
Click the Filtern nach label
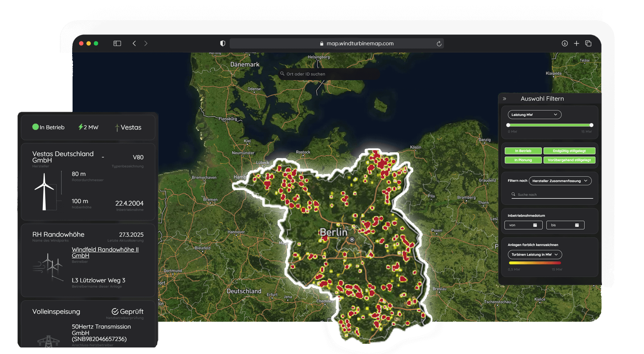tap(517, 181)
